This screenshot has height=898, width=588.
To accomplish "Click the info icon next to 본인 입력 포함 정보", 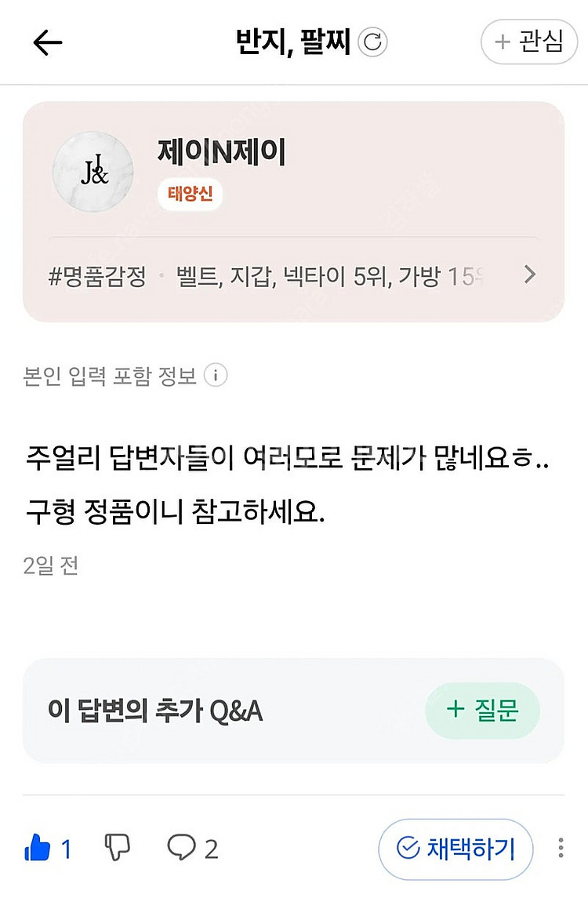I will click(216, 376).
